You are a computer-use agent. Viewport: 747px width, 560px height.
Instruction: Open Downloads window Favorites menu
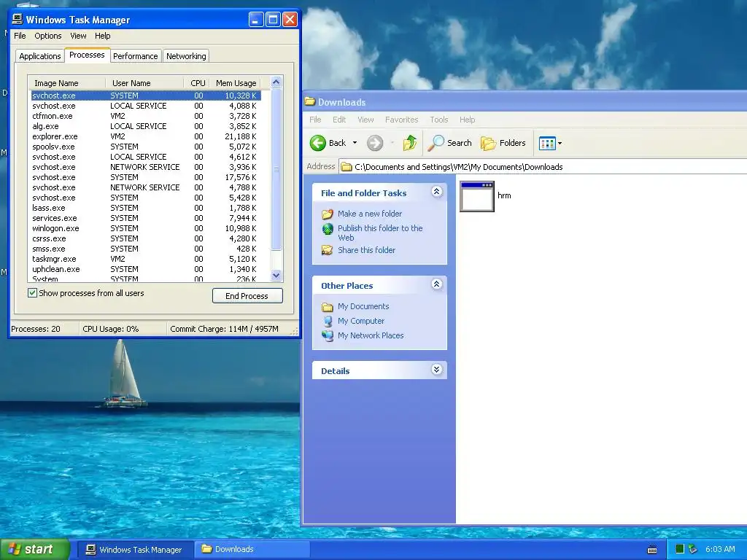[402, 120]
